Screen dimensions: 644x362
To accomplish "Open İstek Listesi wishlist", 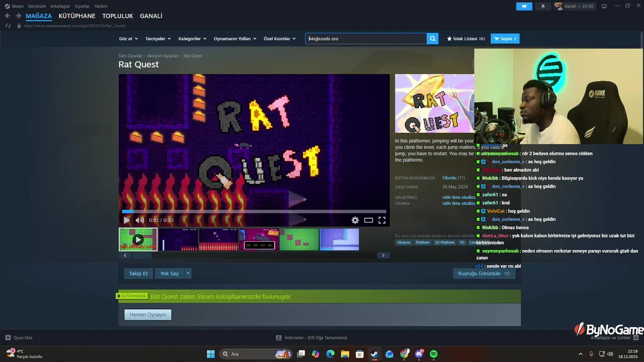I will pyautogui.click(x=465, y=39).
